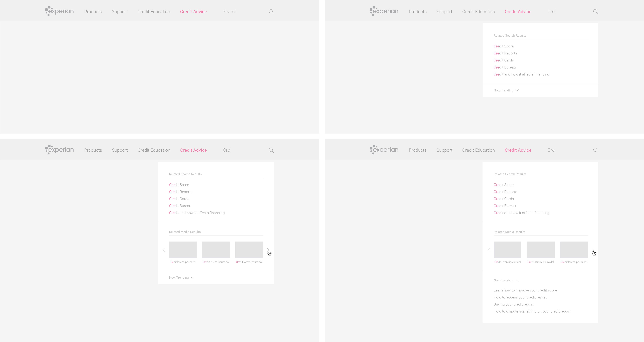Open Credit Bureau result in bottom-right panel
644x342 pixels.
[x=505, y=206]
